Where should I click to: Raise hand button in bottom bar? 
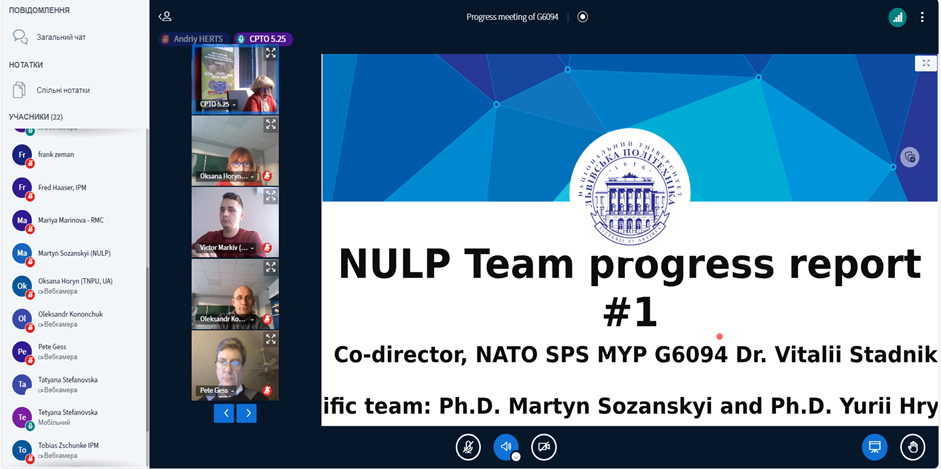[x=913, y=447]
